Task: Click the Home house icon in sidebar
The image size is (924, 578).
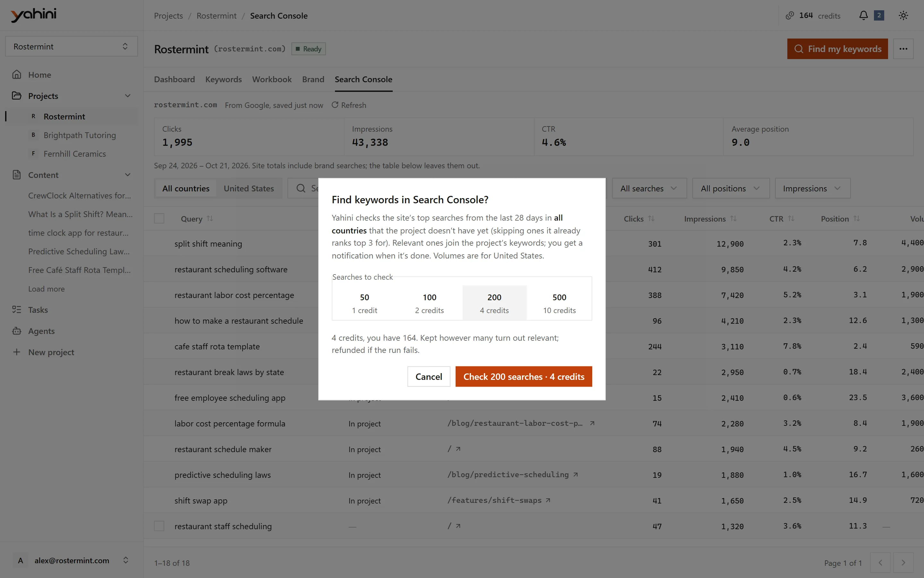Action: [16, 74]
